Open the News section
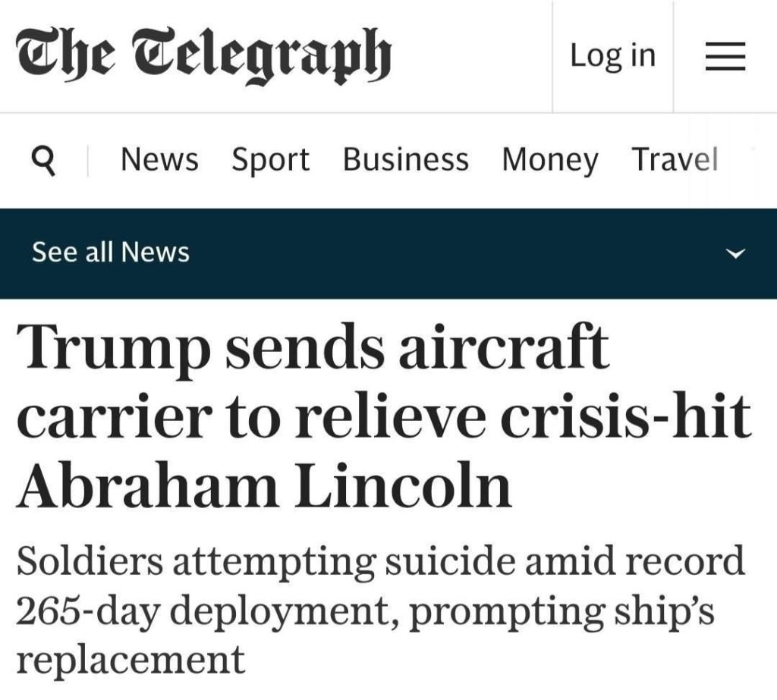This screenshot has height=700, width=777. coord(159,159)
